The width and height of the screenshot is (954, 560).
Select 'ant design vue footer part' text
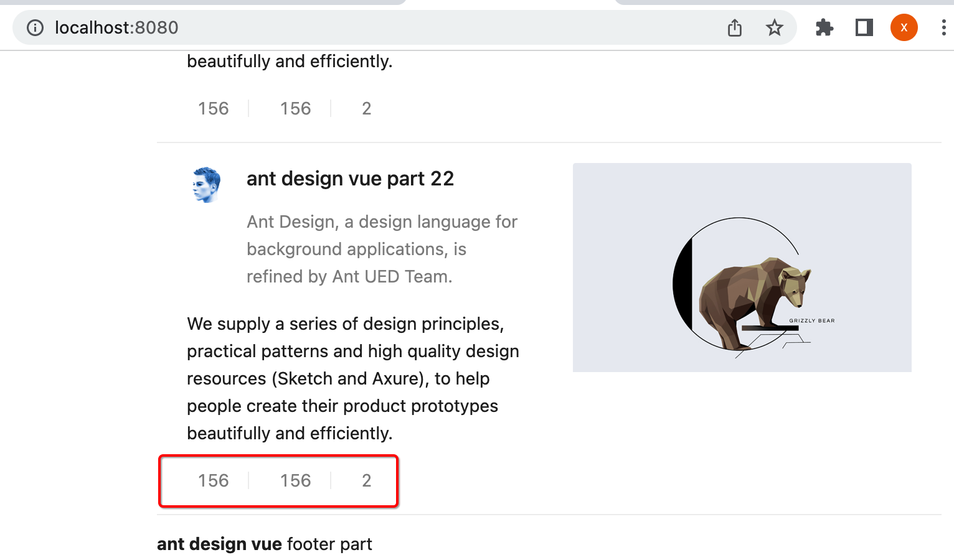265,544
